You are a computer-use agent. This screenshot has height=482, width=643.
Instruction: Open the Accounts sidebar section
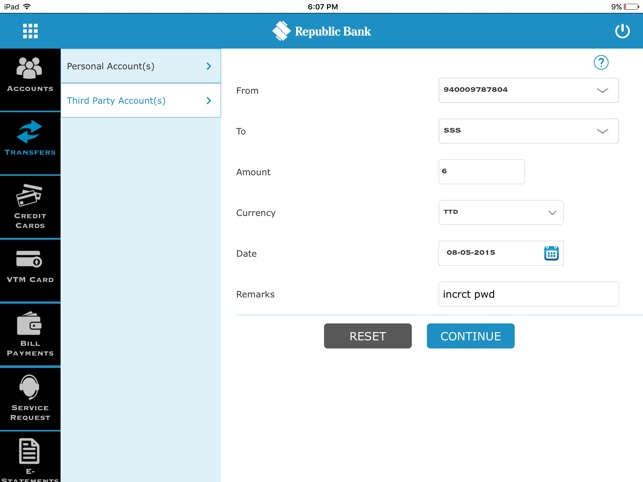pyautogui.click(x=30, y=79)
